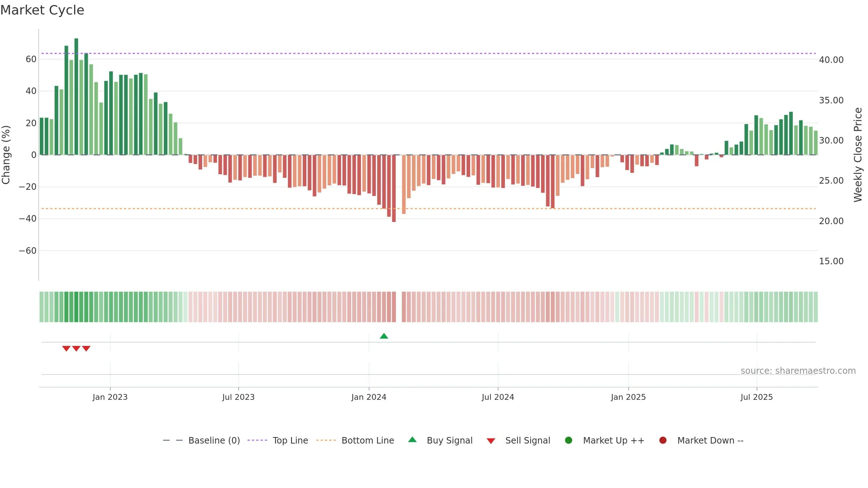The height and width of the screenshot is (488, 868).
Task: Click the Jan 2024 axis label
Action: pyautogui.click(x=369, y=397)
